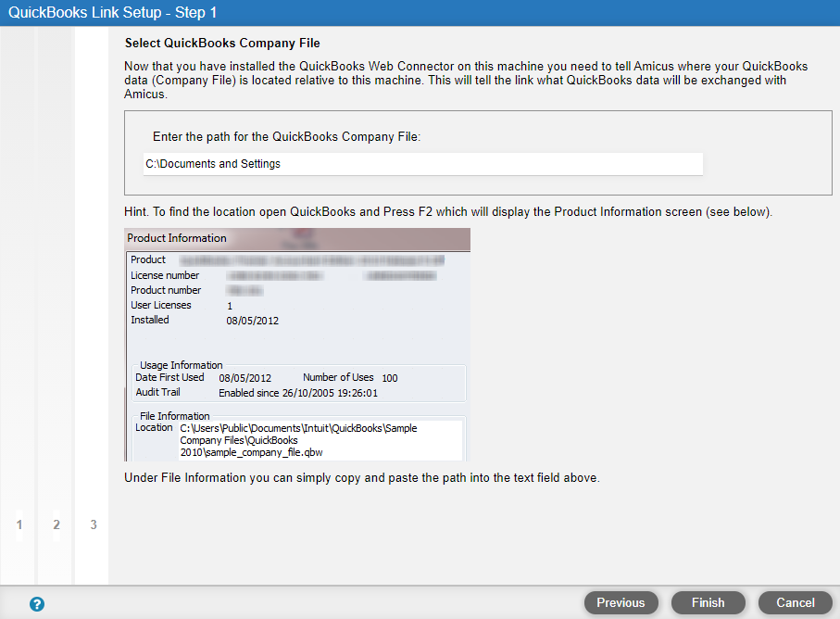Screen dimensions: 840x619
Task: Click the 'QuickBooks Link Setup - Step 1' title
Action: (112, 12)
